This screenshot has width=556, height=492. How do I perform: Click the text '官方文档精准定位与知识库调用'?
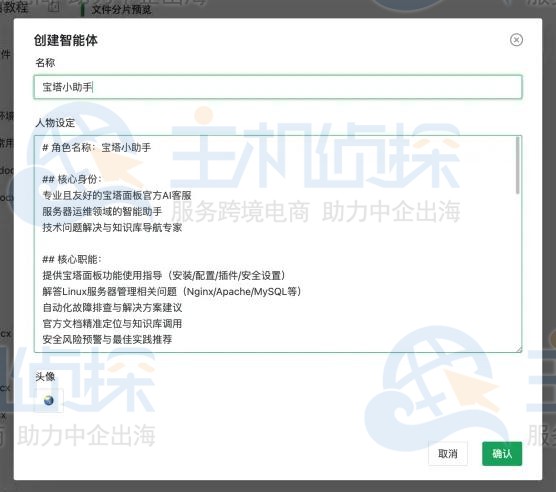(112, 323)
